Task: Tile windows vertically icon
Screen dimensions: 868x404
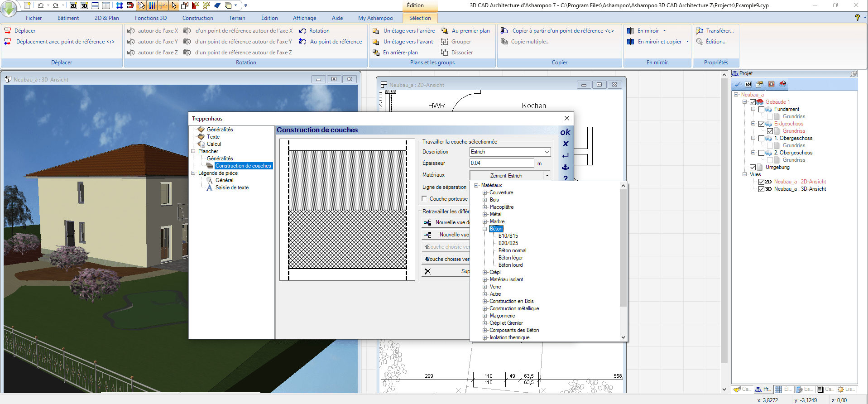Action: tap(106, 5)
